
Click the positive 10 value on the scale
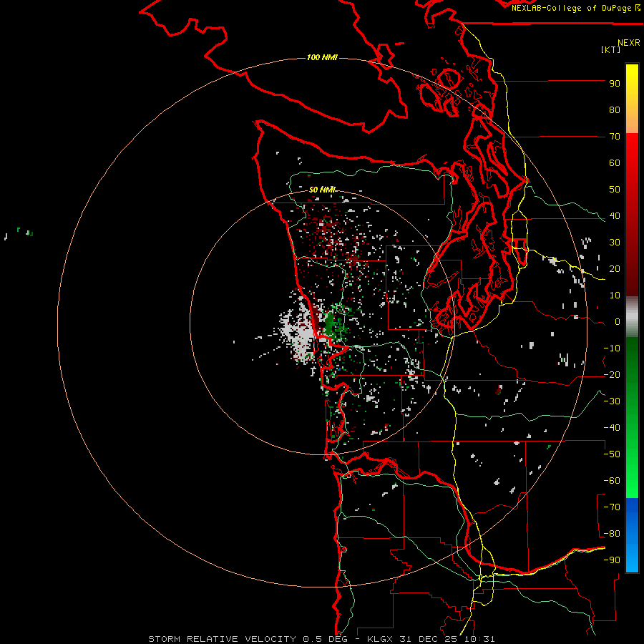[615, 296]
